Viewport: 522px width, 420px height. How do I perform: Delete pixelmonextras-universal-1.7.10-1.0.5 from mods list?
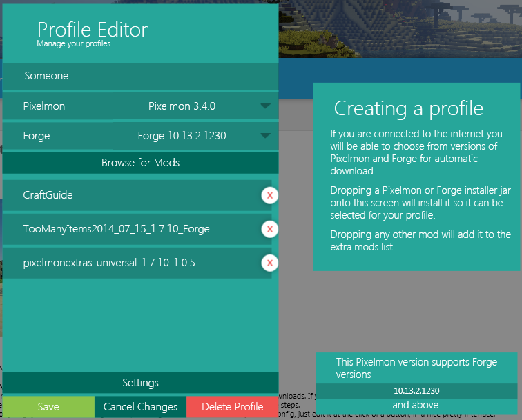coord(270,263)
